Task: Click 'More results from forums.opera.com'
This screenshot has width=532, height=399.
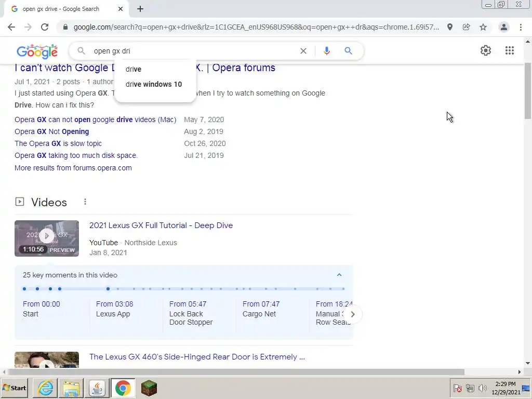Action: [73, 168]
